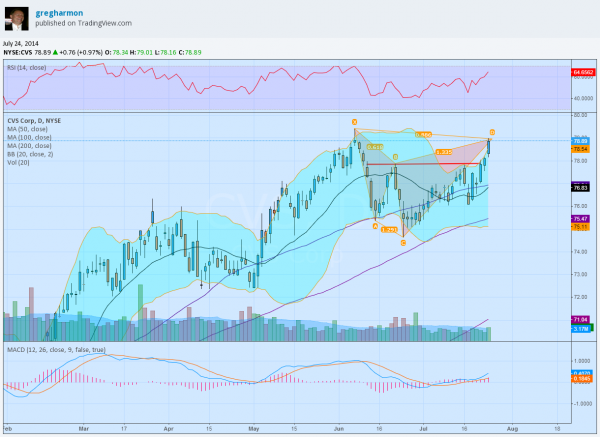Click the harmonic pattern point X marker
The width and height of the screenshot is (600, 437).
(x=354, y=122)
